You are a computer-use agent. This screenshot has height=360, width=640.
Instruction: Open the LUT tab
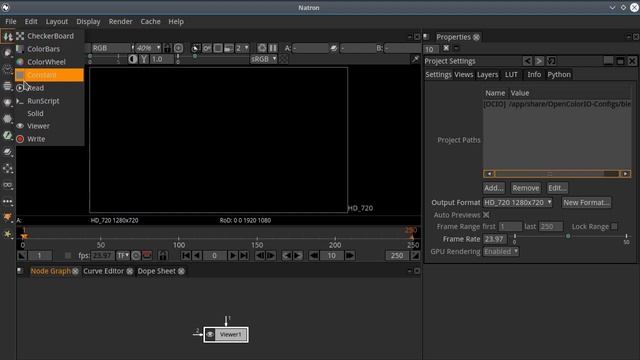coord(511,75)
